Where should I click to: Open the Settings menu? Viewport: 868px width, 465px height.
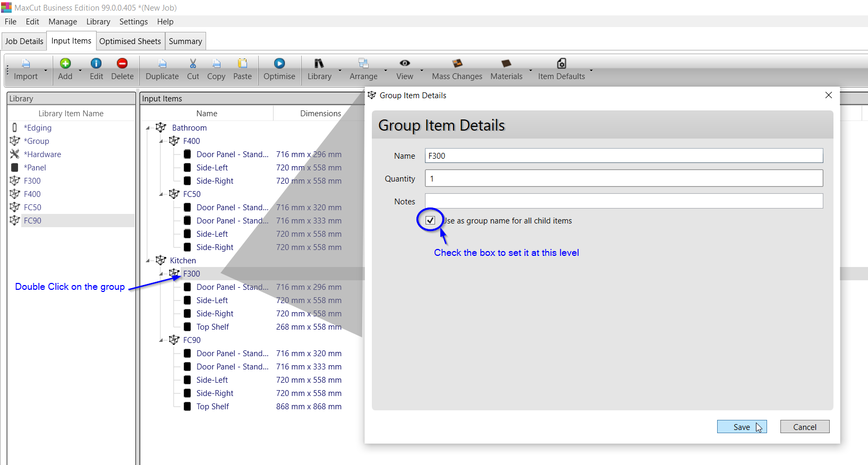[x=133, y=22]
